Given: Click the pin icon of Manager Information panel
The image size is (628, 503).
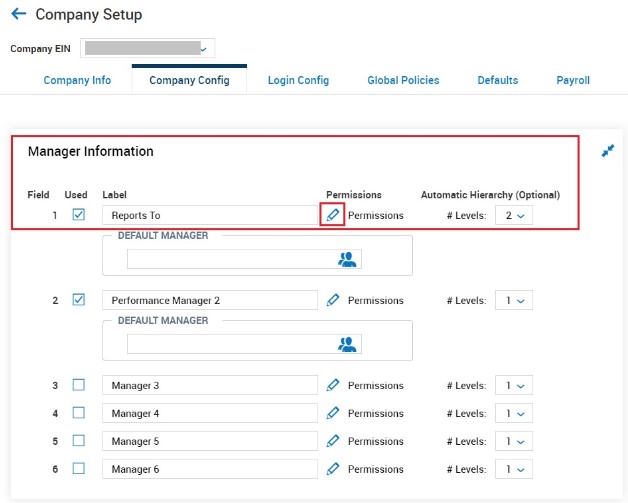Looking at the screenshot, I should coord(607,151).
